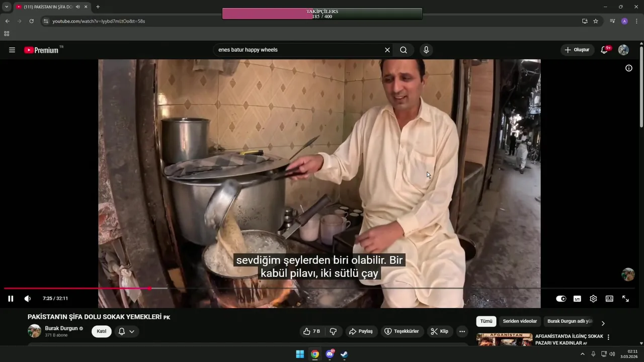This screenshot has height=362, width=644.
Task: Show video info card icon
Action: pos(629,68)
